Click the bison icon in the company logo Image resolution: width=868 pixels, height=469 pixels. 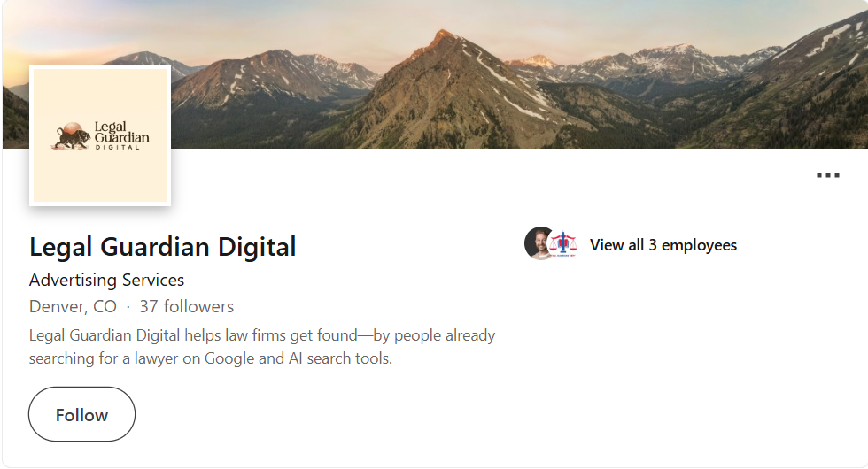tap(72, 136)
